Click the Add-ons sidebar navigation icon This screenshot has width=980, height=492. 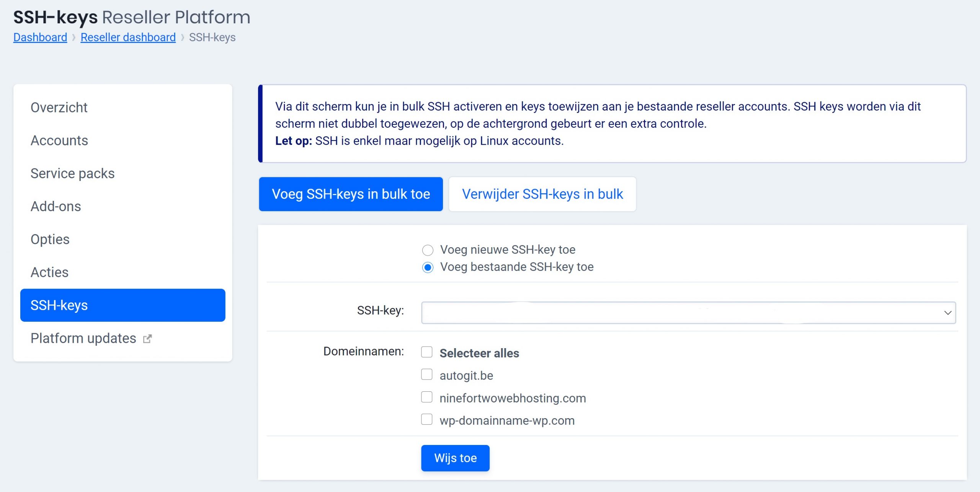[x=55, y=206]
